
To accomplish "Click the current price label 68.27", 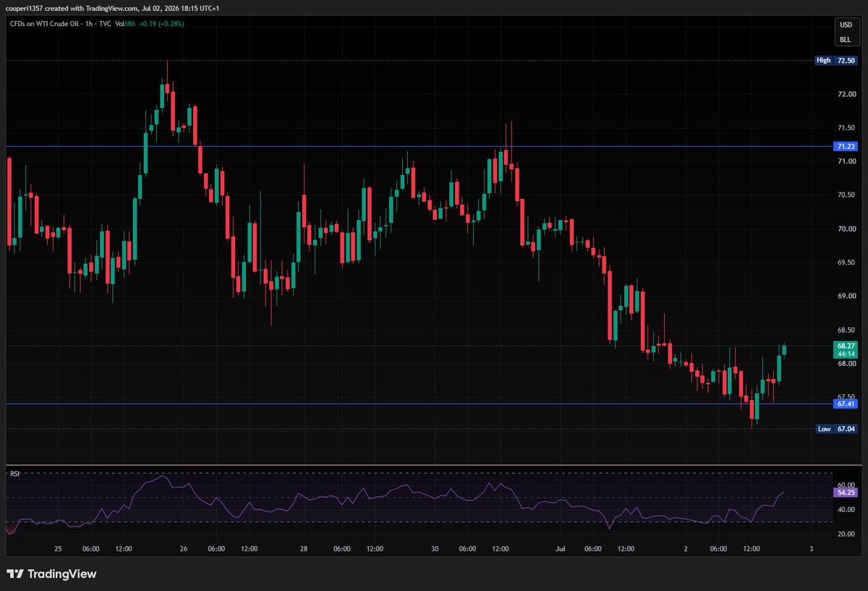I will tap(846, 346).
